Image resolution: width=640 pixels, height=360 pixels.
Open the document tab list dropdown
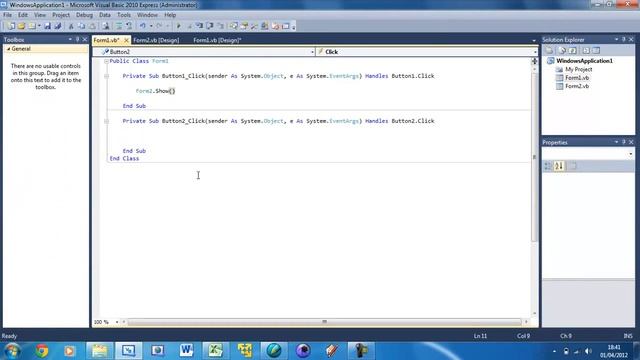(534, 40)
